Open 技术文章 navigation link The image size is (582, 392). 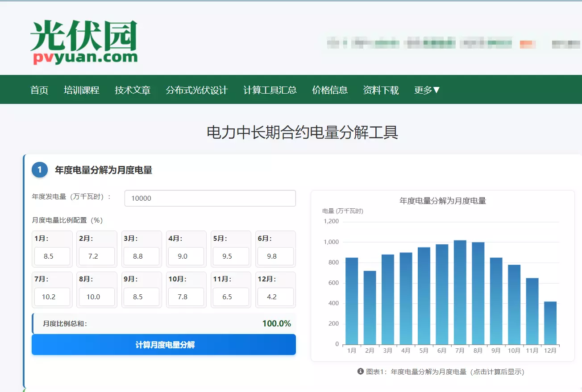(x=133, y=90)
